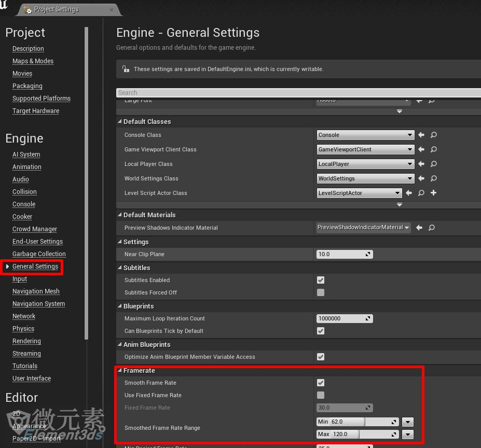
Task: Open Collision engine settings
Action: (24, 192)
